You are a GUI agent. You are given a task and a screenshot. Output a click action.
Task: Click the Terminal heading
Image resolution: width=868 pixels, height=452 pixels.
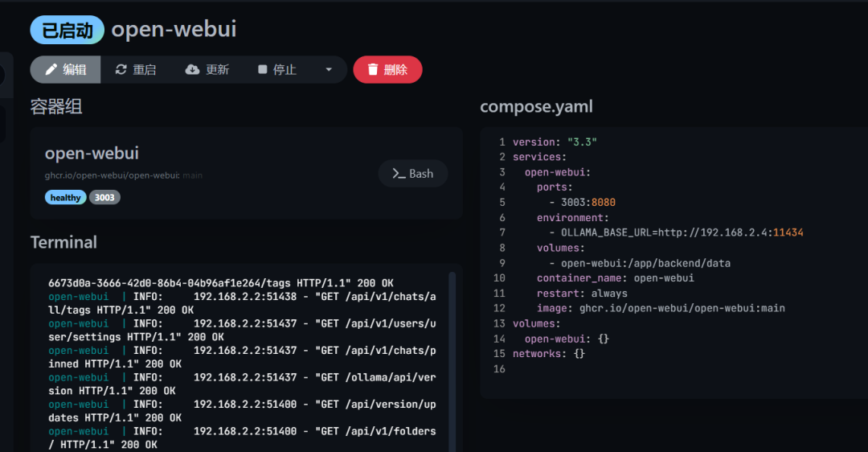point(63,242)
